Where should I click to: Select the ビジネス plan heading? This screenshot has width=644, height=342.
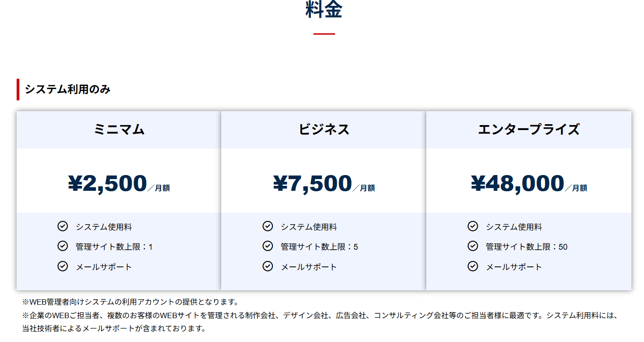324,130
